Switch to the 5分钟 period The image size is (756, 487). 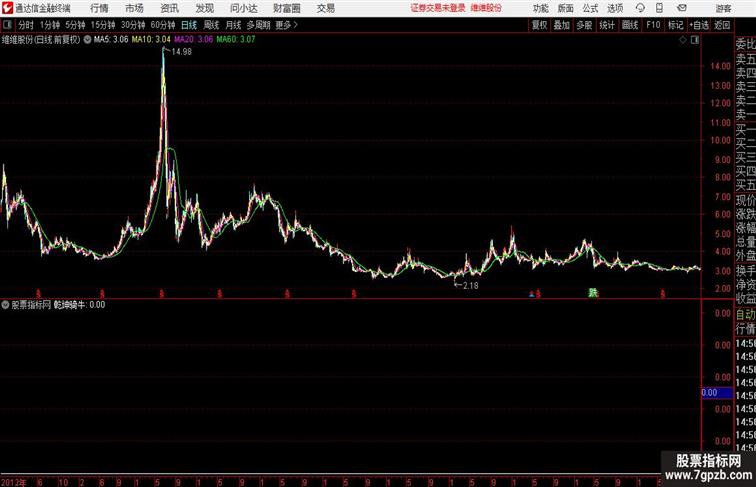coord(75,25)
